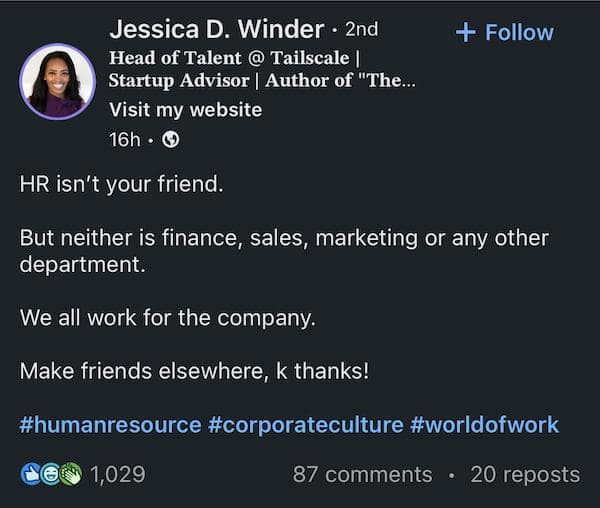Click the "Make friends elsewhere" line

pos(194,371)
